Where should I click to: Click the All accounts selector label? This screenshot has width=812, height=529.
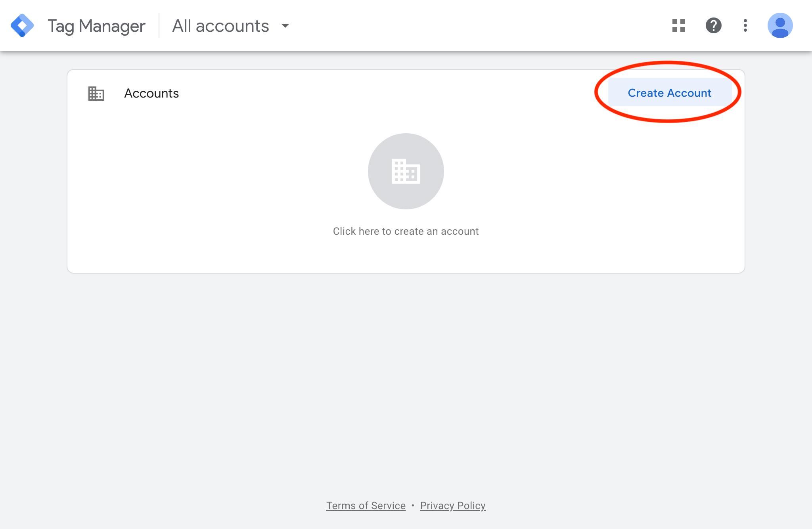[x=220, y=26]
